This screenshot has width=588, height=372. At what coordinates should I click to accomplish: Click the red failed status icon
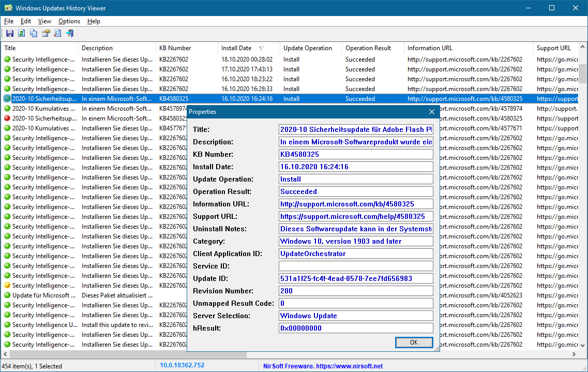(7, 118)
